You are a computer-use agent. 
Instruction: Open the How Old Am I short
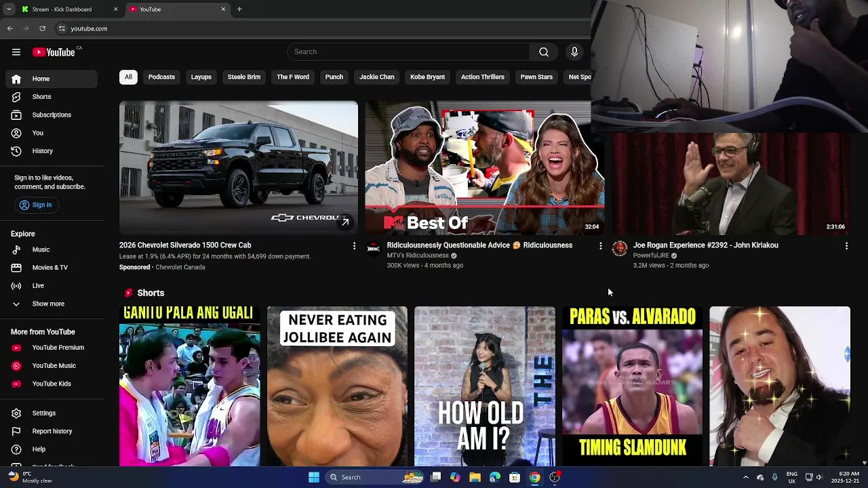485,386
